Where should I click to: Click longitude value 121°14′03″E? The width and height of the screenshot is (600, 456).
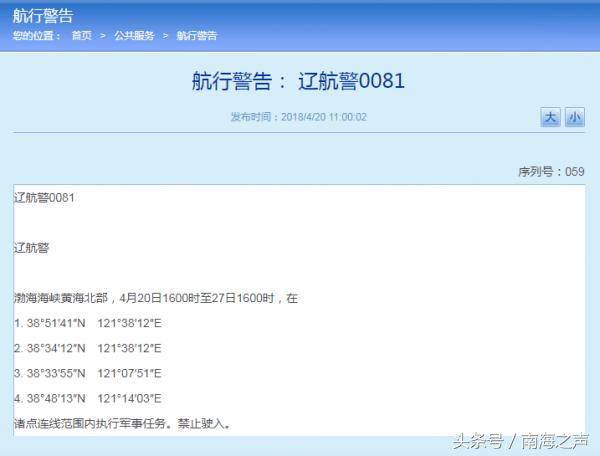(x=129, y=399)
